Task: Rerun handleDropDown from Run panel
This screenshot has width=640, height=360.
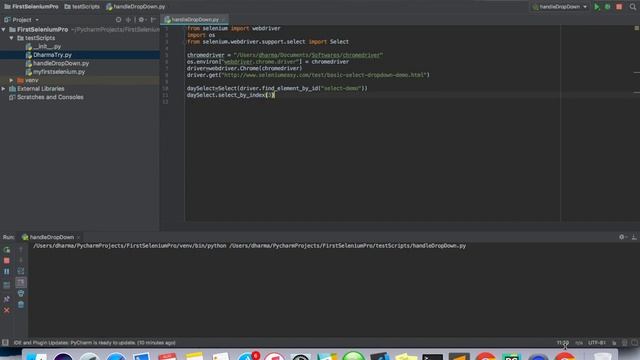Action: [7, 249]
